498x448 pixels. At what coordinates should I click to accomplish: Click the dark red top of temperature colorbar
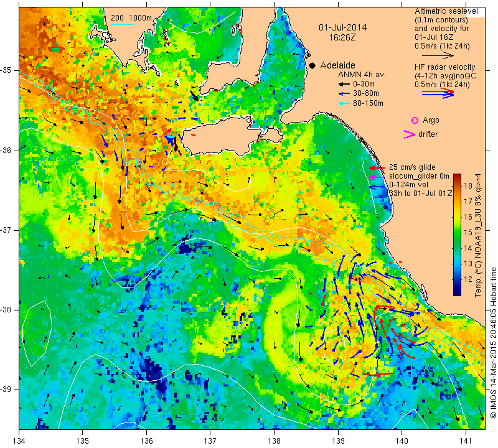tap(457, 177)
